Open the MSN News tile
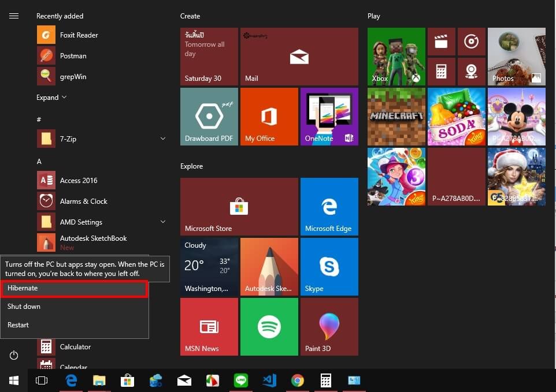Screen dimensions: 556x392 tap(209, 327)
